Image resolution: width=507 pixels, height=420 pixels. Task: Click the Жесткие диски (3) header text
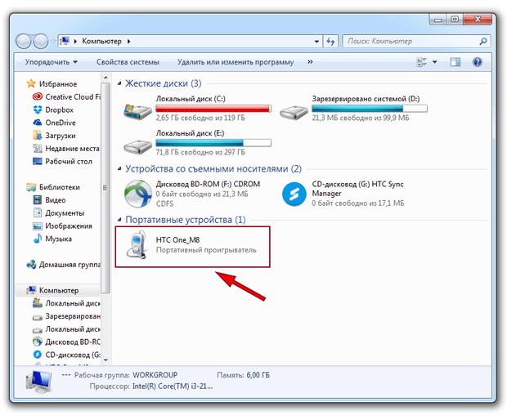pos(164,83)
